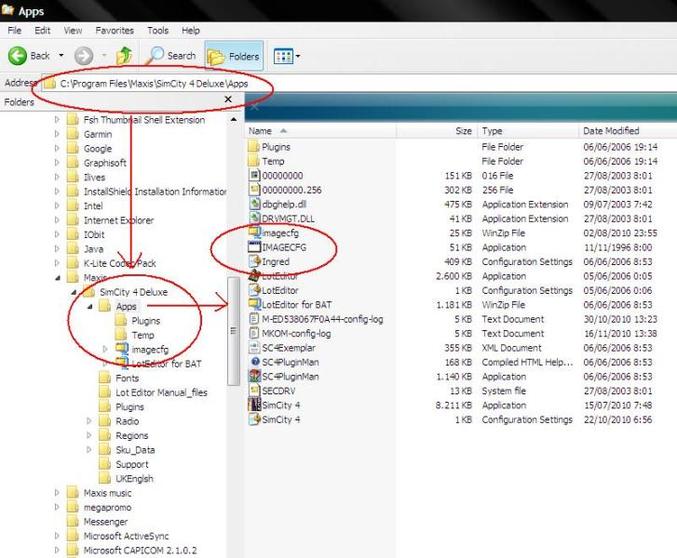The width and height of the screenshot is (677, 558).
Task: Select the dbghelp.dll file
Action: click(280, 203)
